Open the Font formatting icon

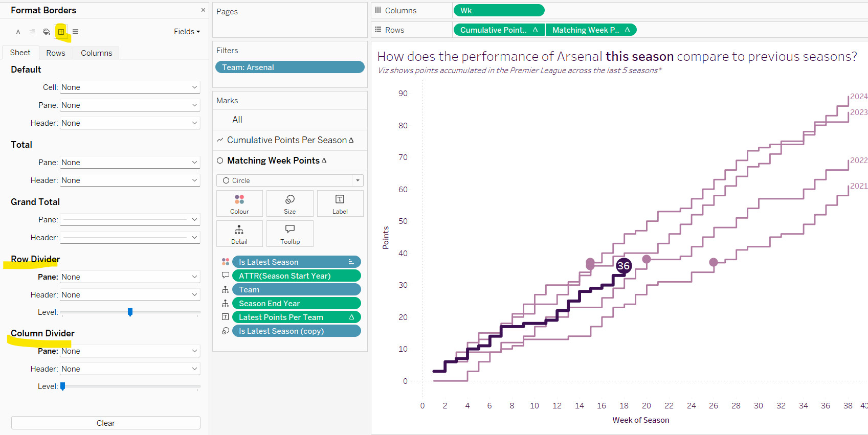(x=18, y=32)
